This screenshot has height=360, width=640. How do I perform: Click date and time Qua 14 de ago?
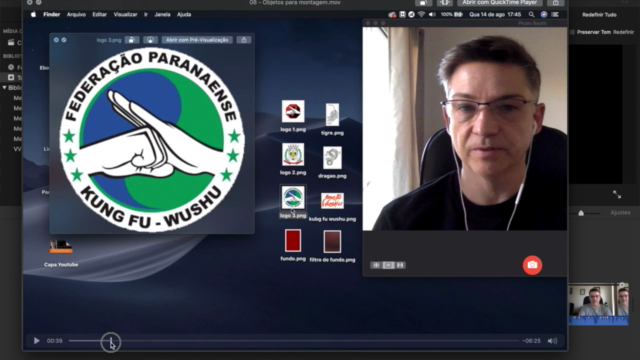(x=495, y=14)
